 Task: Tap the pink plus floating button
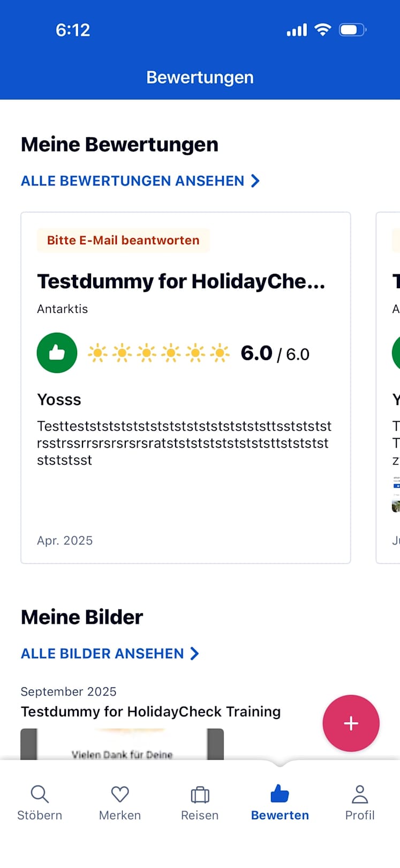click(x=351, y=723)
